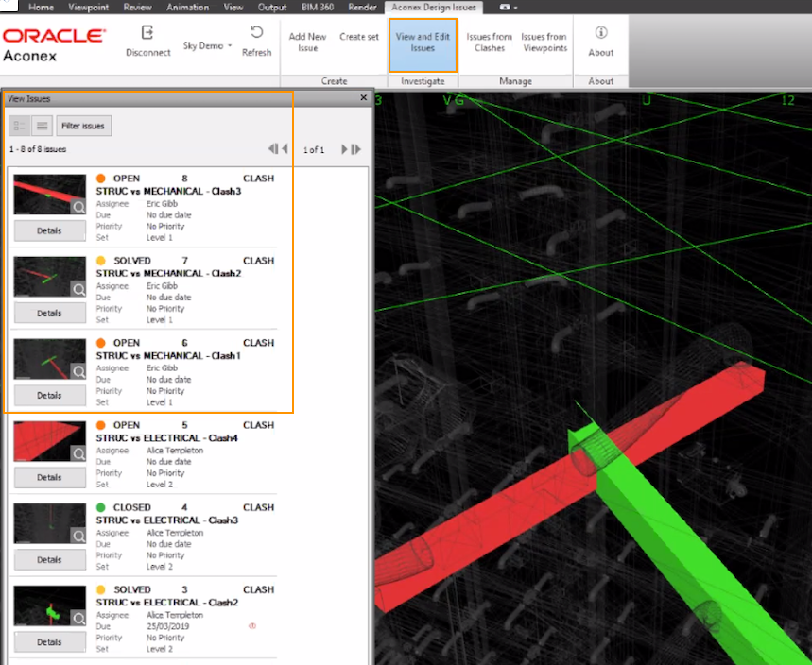This screenshot has width=812, height=665.
Task: Select the BIM 360 ribbon tab
Action: click(x=318, y=8)
